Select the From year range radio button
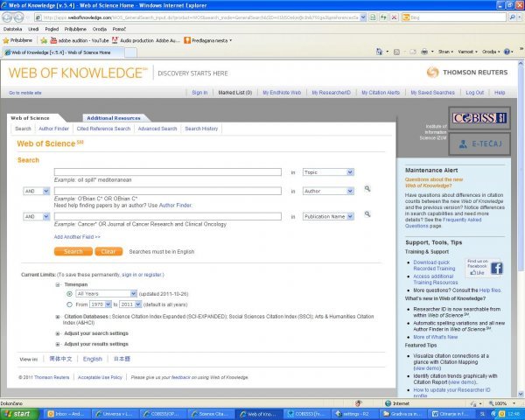Image resolution: width=525 pixels, height=420 pixels. pos(69,304)
